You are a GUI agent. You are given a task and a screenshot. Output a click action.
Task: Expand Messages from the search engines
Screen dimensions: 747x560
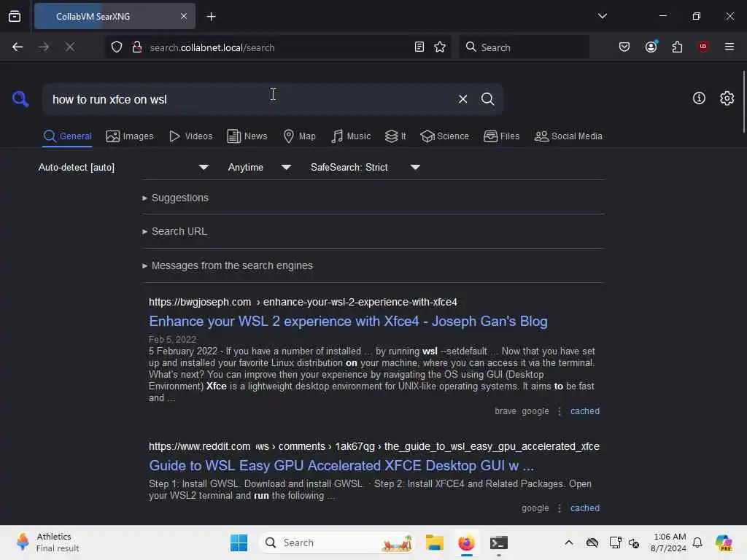(228, 265)
